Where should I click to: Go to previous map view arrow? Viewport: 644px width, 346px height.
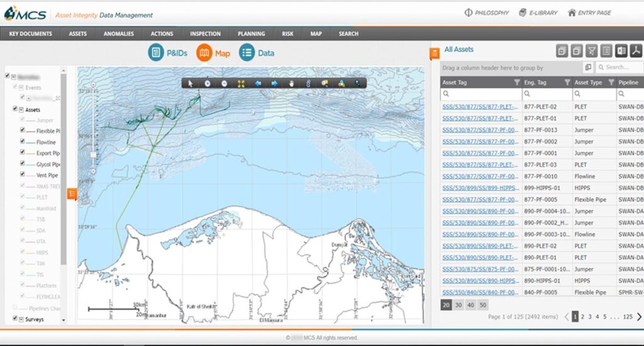(258, 83)
